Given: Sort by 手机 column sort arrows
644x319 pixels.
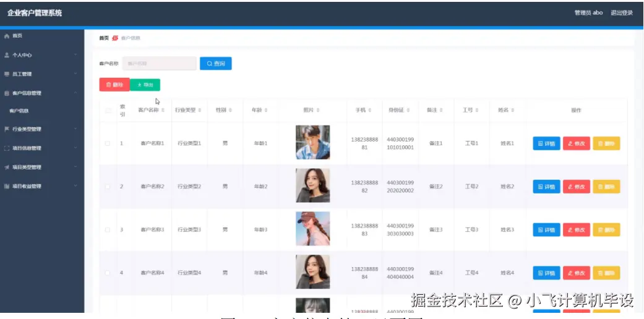Looking at the screenshot, I should (370, 111).
